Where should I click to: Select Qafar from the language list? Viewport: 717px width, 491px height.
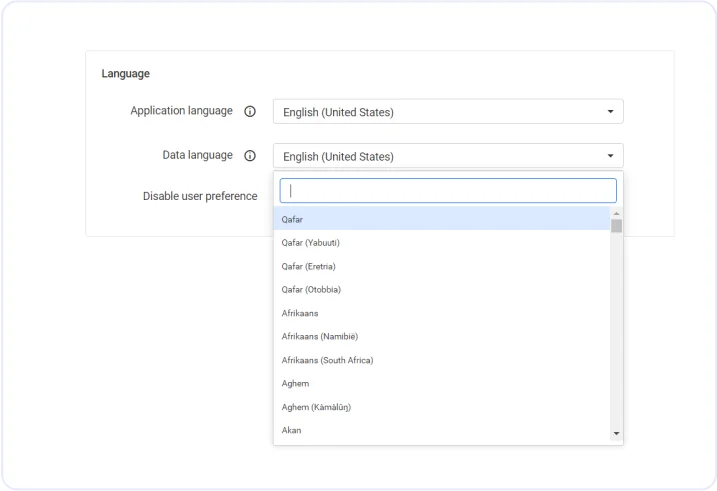pos(442,219)
